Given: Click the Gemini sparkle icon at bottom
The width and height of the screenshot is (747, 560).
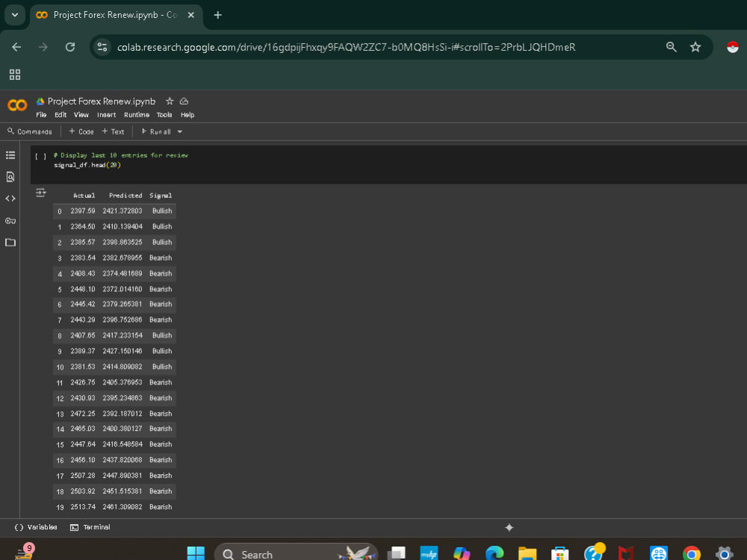Looking at the screenshot, I should (x=509, y=527).
